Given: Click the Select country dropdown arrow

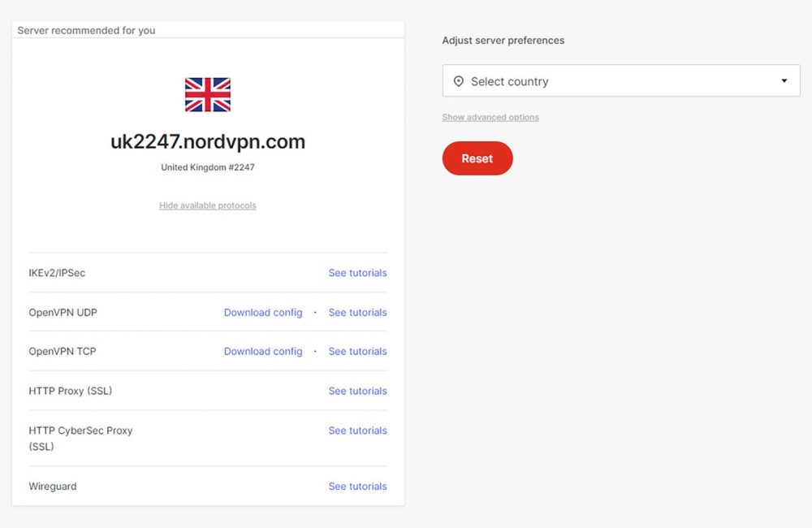Looking at the screenshot, I should [x=784, y=81].
